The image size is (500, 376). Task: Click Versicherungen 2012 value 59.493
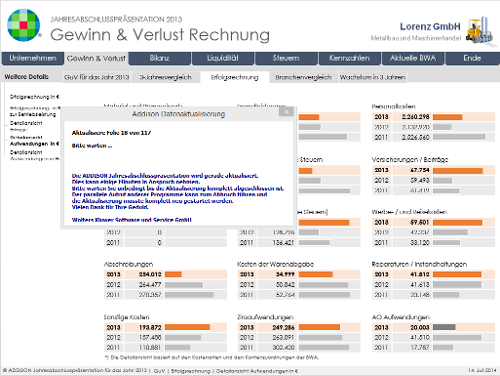point(420,180)
